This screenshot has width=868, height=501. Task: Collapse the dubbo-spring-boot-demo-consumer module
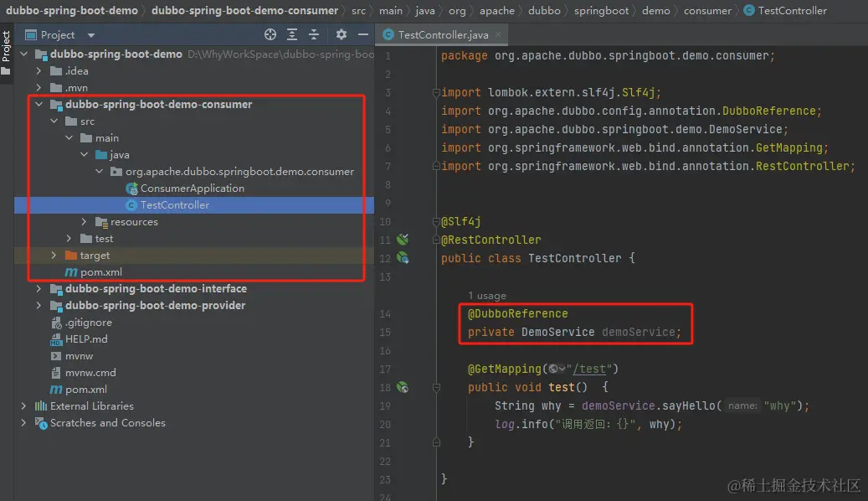[39, 104]
